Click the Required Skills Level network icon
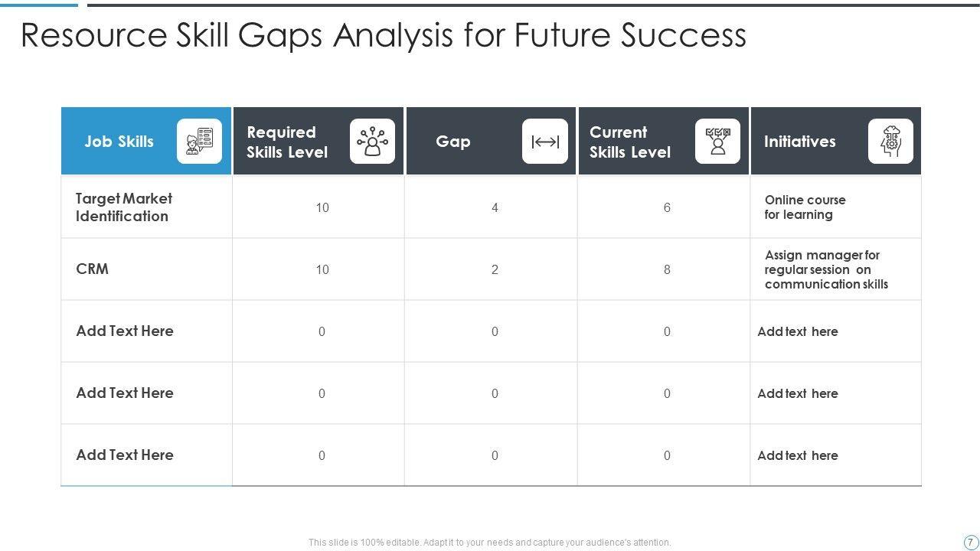 click(x=372, y=142)
